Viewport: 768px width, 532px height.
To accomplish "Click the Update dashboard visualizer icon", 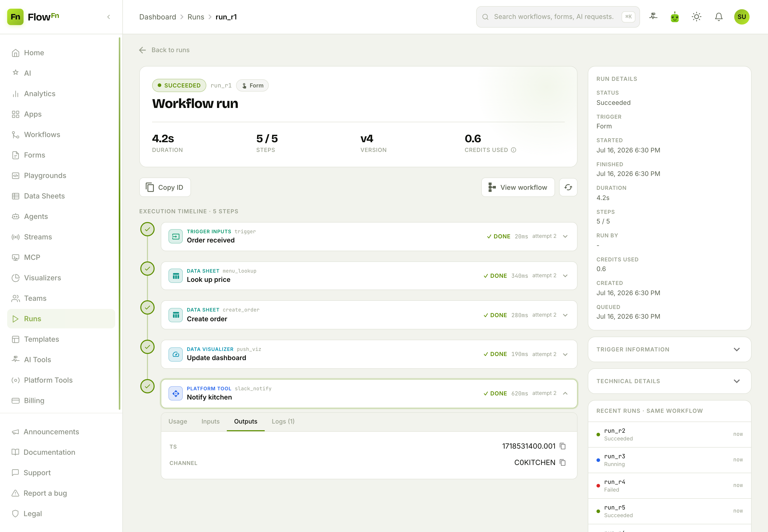I will 176,354.
